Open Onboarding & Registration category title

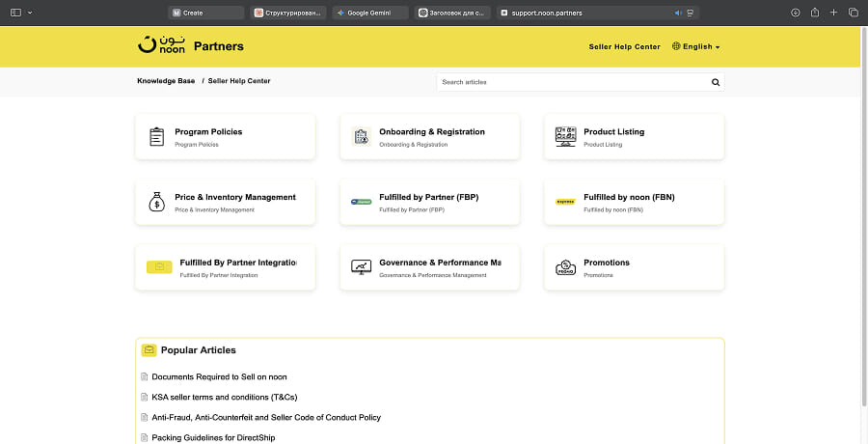(432, 132)
